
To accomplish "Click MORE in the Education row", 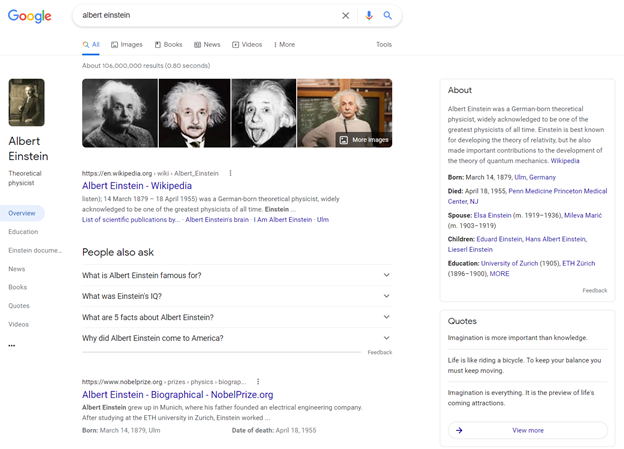I will (499, 274).
